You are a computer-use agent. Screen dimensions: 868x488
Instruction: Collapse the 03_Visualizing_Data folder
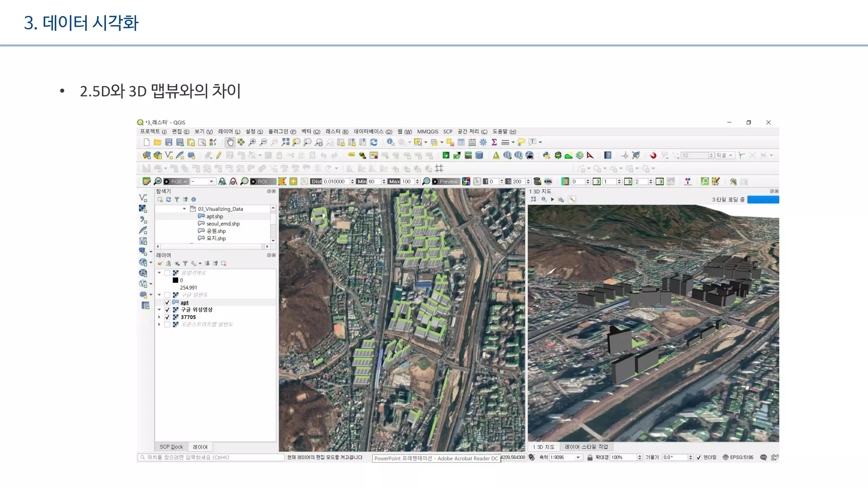tap(184, 209)
